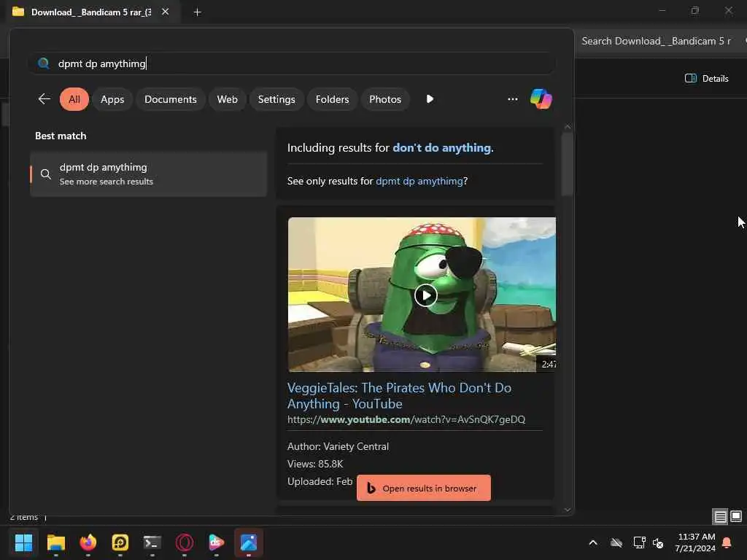Open best match 'dpmt dp amythimg' result
747x560 pixels.
click(149, 174)
